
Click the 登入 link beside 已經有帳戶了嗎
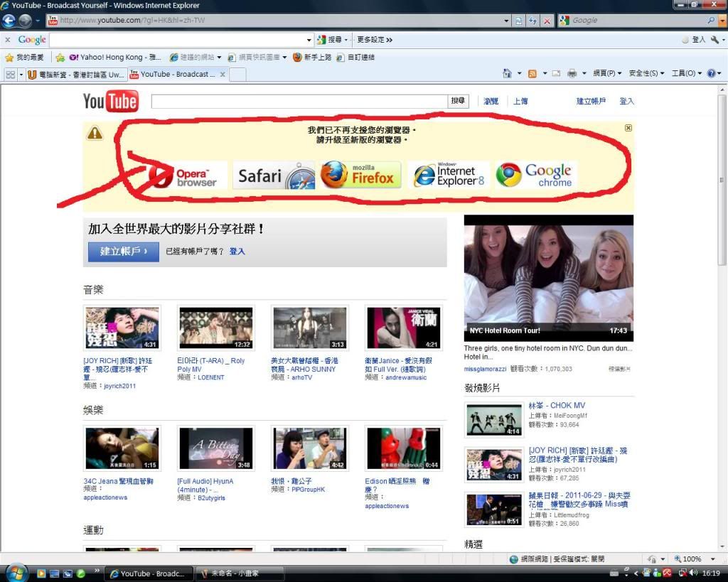(x=237, y=252)
